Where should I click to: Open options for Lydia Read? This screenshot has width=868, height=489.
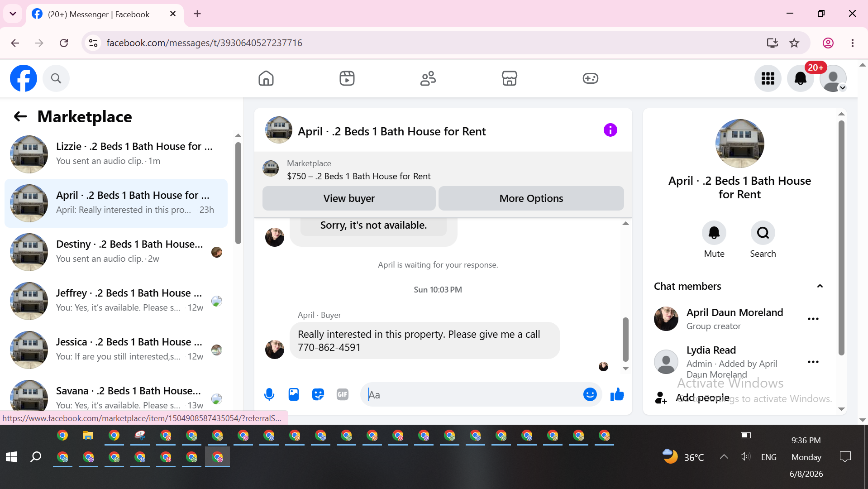tap(813, 362)
